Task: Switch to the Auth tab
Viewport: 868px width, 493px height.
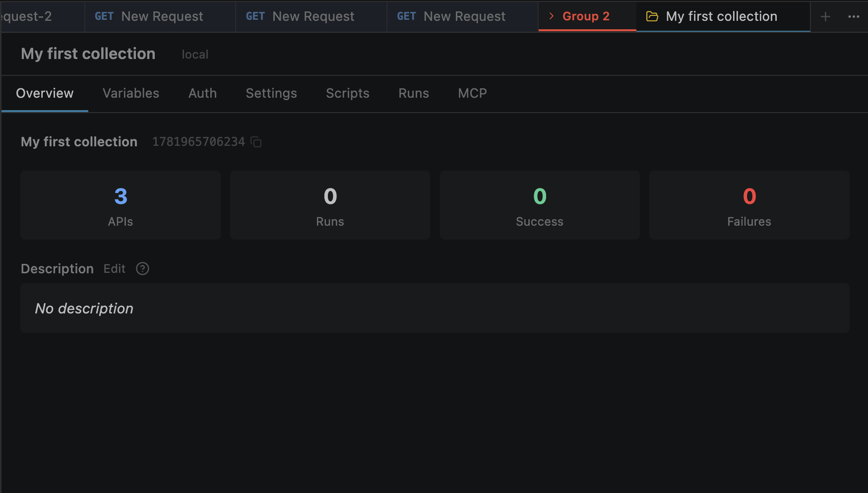Action: click(202, 93)
